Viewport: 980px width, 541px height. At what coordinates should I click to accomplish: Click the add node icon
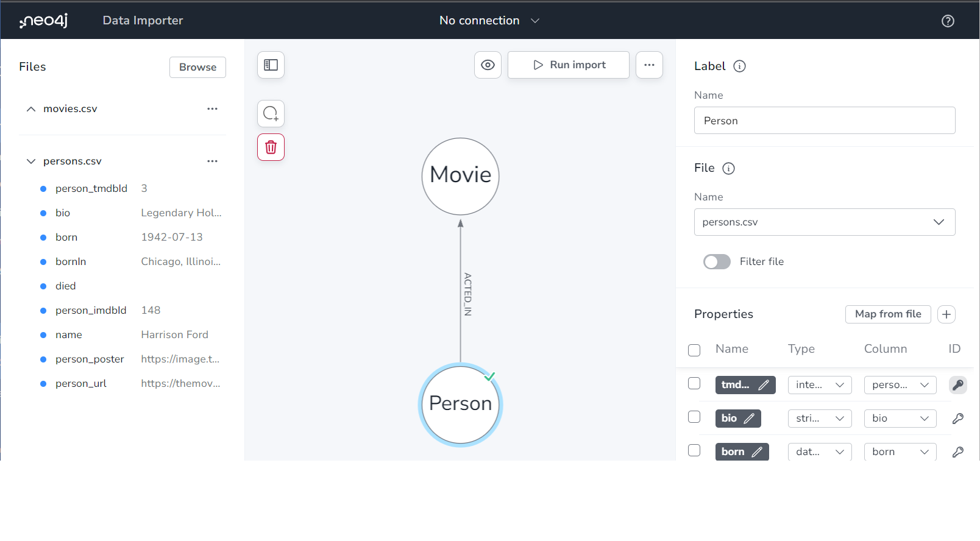(271, 113)
